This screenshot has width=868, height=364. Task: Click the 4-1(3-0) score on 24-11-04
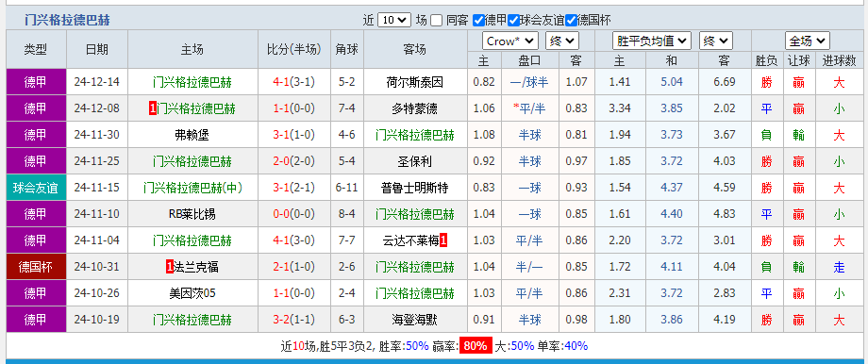(x=294, y=240)
